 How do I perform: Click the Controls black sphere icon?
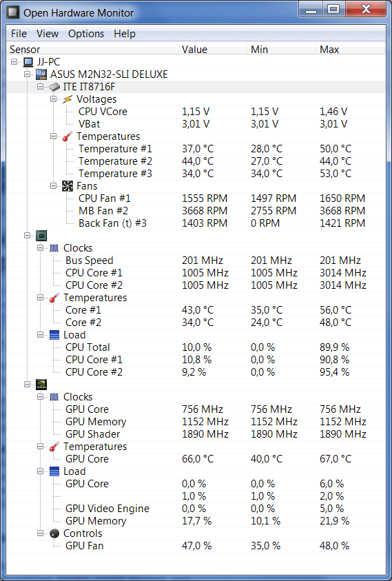tap(54, 533)
